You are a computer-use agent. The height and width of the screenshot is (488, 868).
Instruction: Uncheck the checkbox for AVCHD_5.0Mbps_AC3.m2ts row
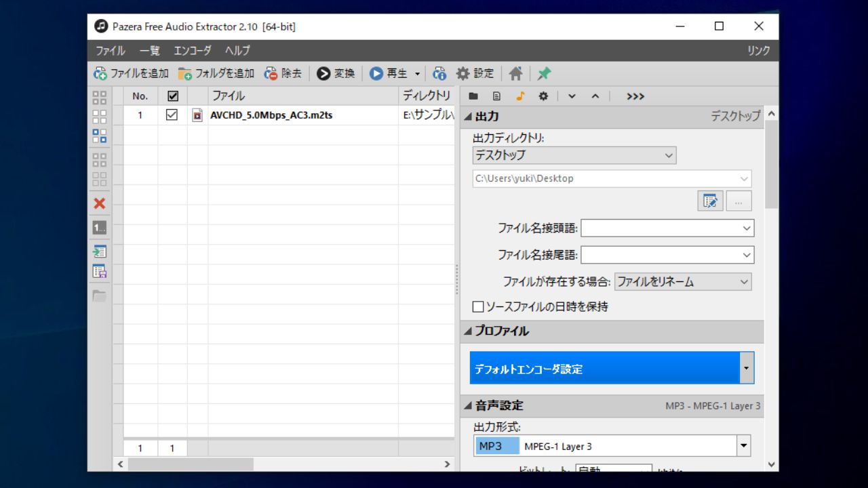172,115
